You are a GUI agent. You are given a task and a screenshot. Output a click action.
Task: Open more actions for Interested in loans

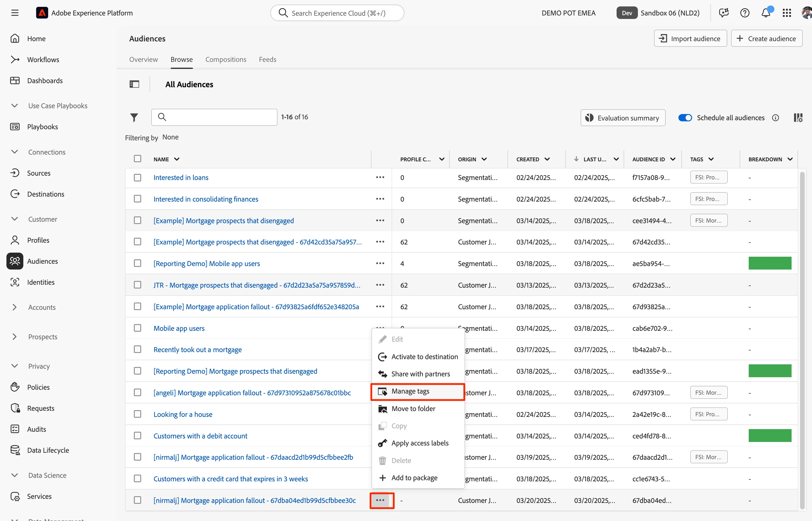(x=380, y=177)
